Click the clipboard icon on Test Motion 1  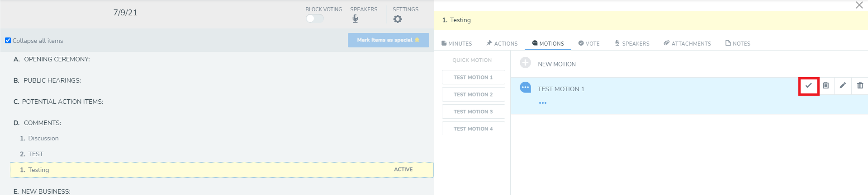tap(825, 85)
